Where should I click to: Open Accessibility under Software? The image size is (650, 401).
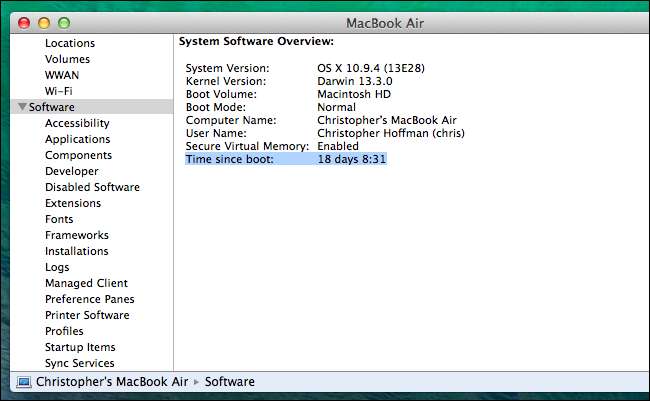click(77, 123)
